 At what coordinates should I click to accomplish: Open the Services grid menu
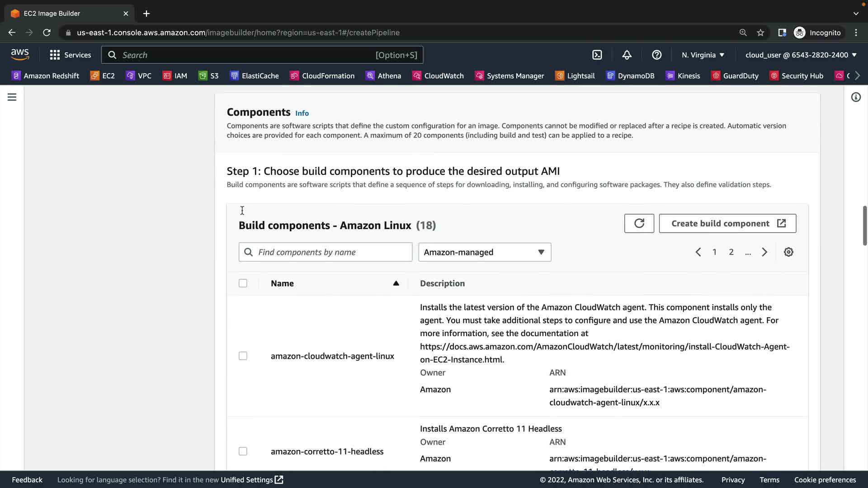coord(70,55)
